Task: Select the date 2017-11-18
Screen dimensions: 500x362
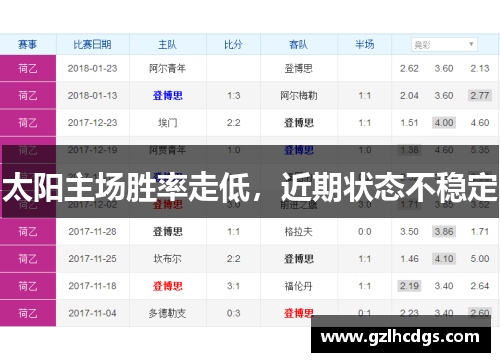Action: point(92,286)
